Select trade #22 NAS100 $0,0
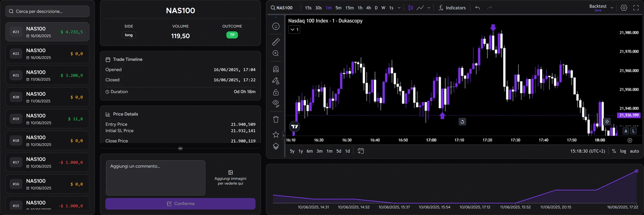Image resolution: width=644 pixels, height=215 pixels. 47,53
